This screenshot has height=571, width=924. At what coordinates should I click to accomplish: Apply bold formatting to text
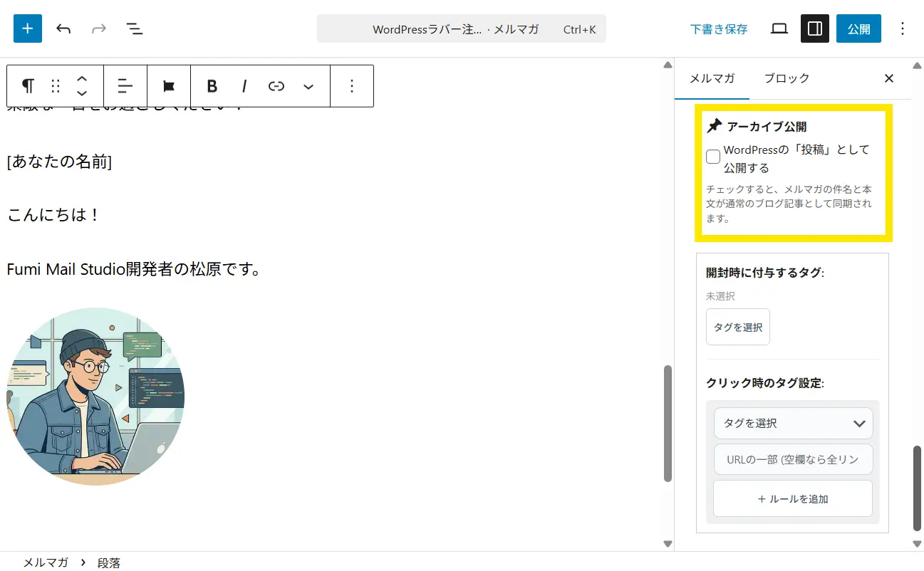212,86
